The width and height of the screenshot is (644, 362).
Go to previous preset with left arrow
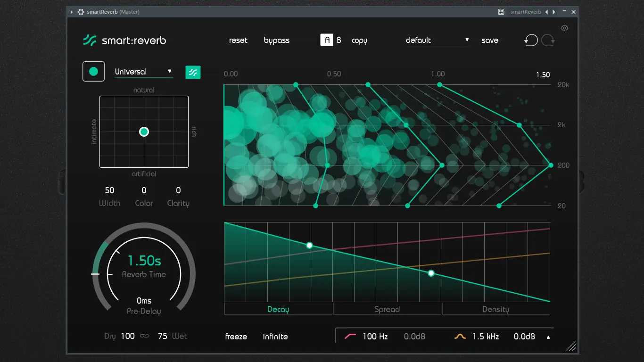(547, 12)
